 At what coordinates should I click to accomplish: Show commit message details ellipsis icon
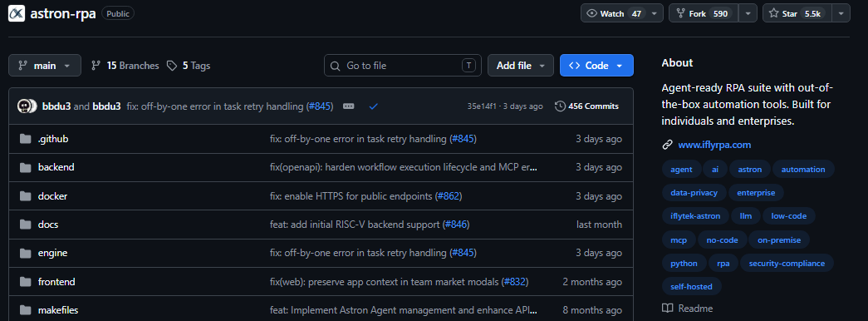348,106
